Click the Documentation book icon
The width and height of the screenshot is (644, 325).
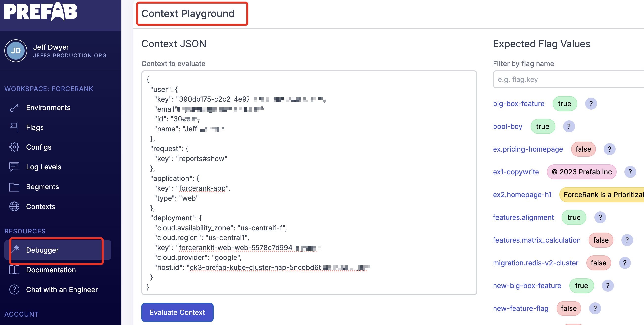pos(15,269)
